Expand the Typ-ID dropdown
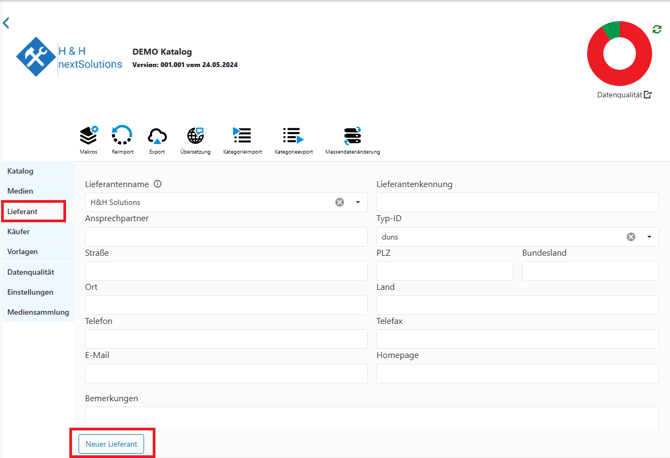This screenshot has height=458, width=670. (x=649, y=237)
